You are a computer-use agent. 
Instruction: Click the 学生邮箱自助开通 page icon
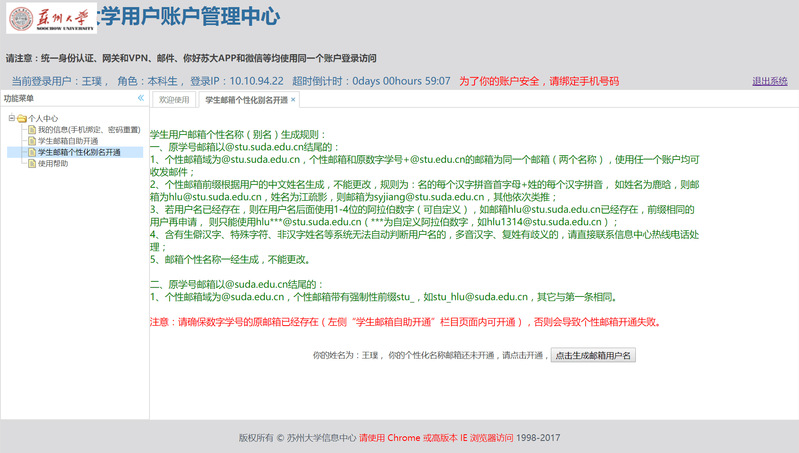pos(31,141)
